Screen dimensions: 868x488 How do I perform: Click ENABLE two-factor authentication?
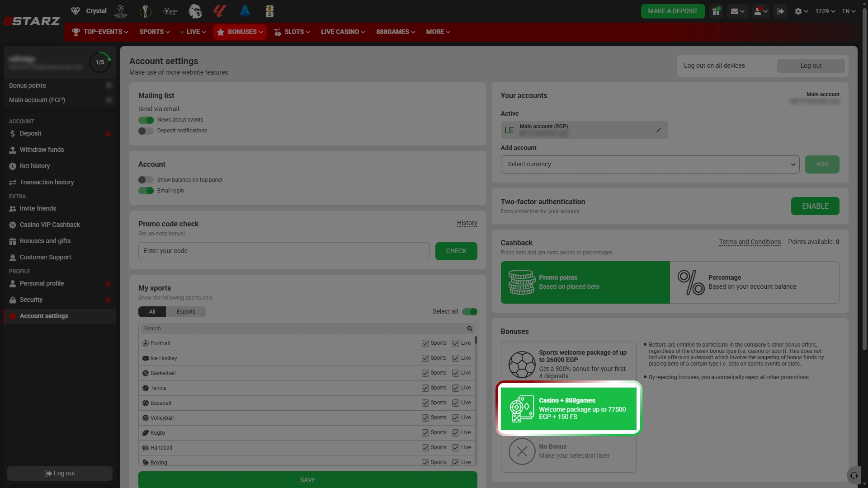click(x=815, y=206)
